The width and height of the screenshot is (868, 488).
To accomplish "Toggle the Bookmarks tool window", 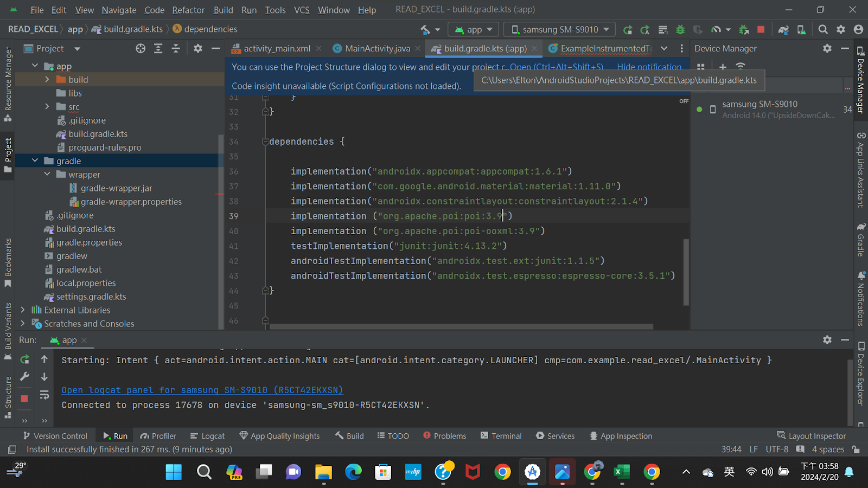I will [x=8, y=263].
